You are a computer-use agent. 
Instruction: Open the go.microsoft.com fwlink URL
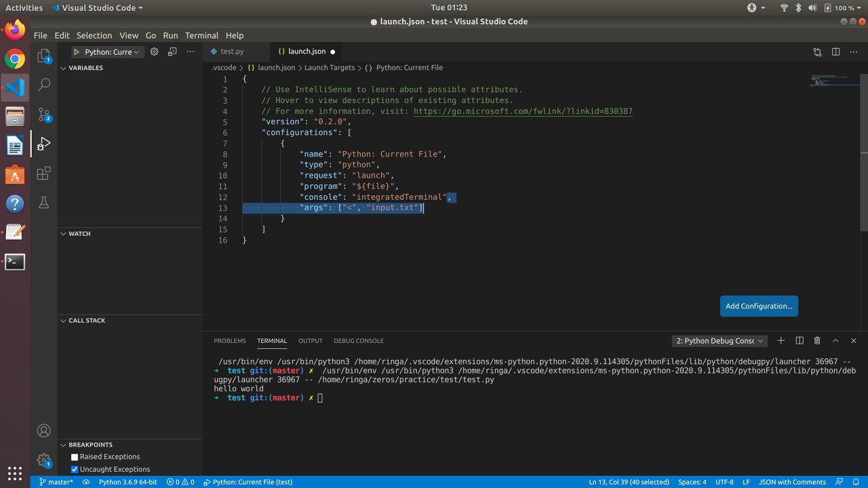[523, 111]
